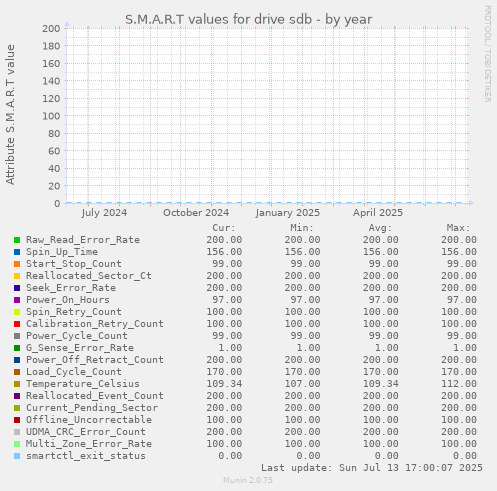497x491 pixels.
Task: Click the light blue smartctl_exit_status swatch
Action: point(17,456)
